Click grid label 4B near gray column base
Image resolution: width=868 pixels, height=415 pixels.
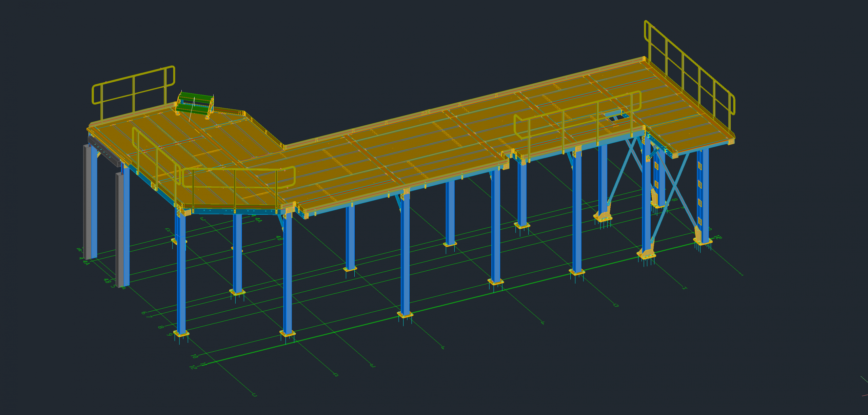(x=107, y=281)
